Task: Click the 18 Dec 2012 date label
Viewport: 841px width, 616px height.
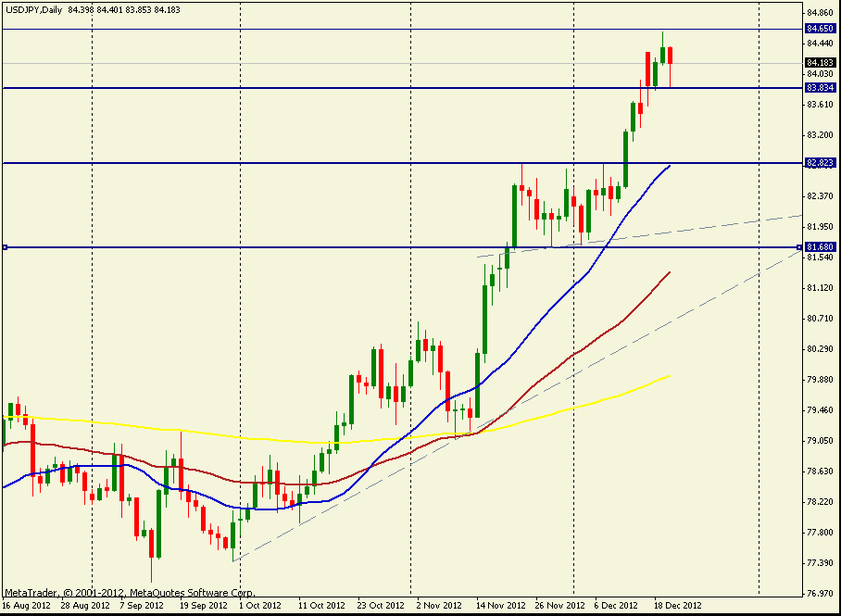Action: coord(671,605)
